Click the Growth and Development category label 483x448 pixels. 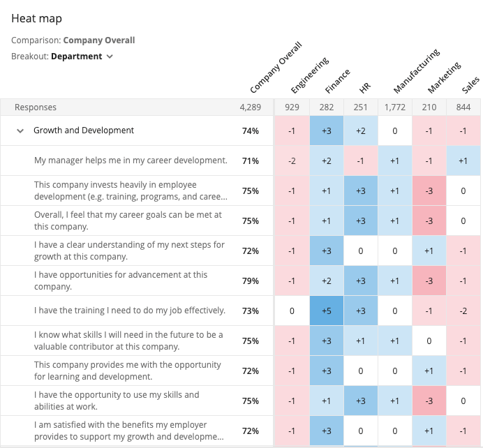[x=84, y=130]
